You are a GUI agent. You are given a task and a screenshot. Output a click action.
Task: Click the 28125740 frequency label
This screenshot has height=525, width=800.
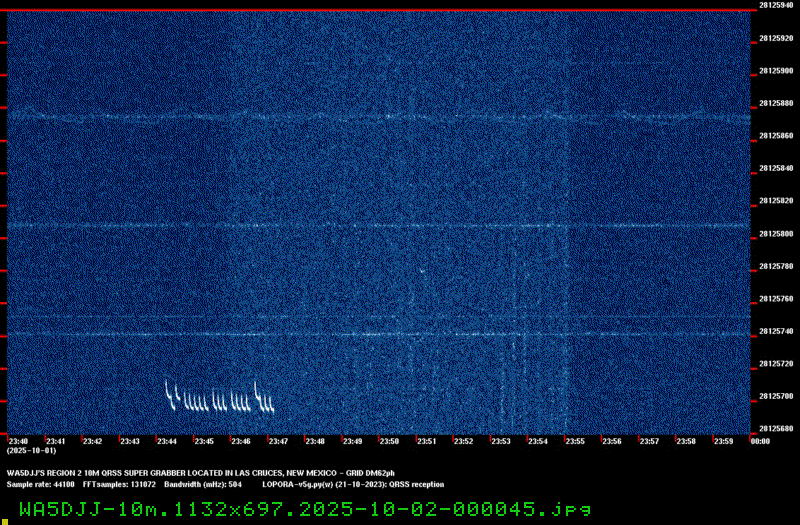coord(776,332)
